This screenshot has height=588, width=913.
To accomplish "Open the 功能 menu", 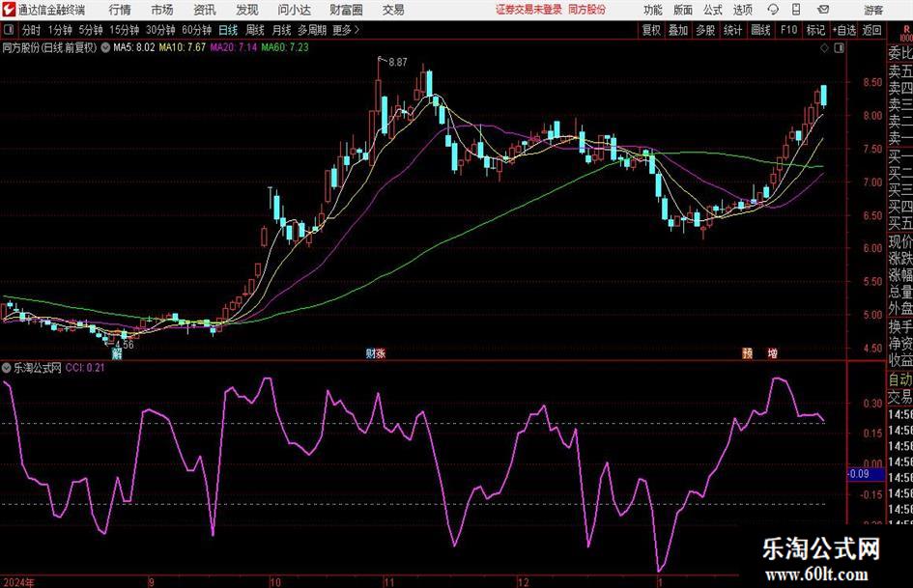I will [x=653, y=10].
